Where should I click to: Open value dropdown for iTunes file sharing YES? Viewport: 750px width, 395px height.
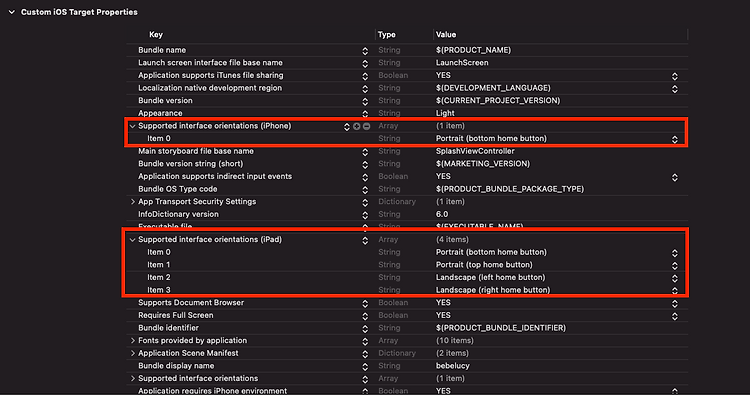coord(674,76)
